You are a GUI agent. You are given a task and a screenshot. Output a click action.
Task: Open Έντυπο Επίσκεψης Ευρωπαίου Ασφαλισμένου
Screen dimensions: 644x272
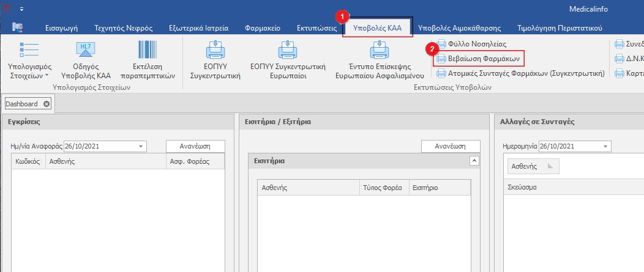[x=380, y=51]
